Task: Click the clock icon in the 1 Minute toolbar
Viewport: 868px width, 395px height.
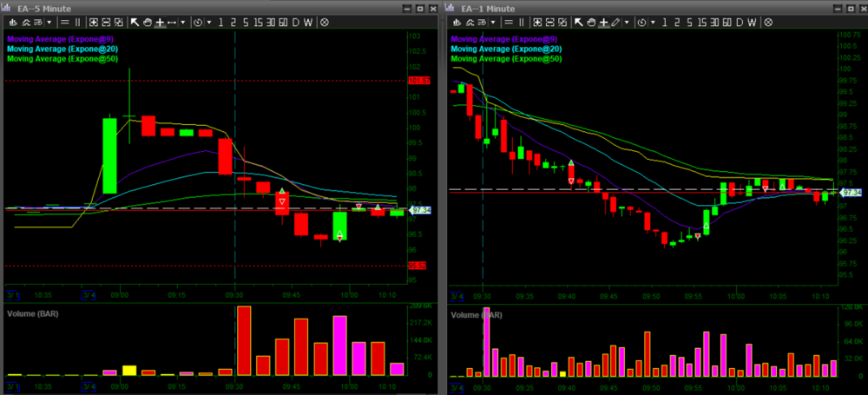Action: 641,22
